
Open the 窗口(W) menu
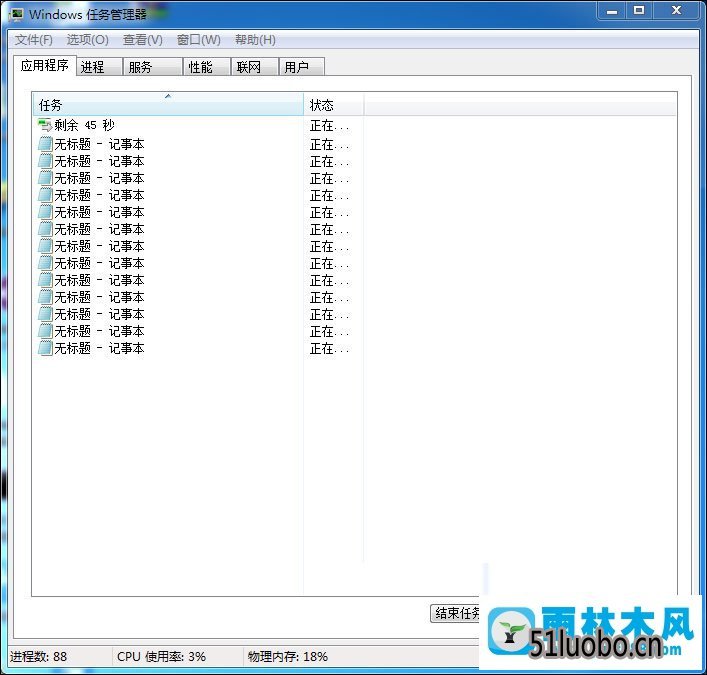coord(198,40)
